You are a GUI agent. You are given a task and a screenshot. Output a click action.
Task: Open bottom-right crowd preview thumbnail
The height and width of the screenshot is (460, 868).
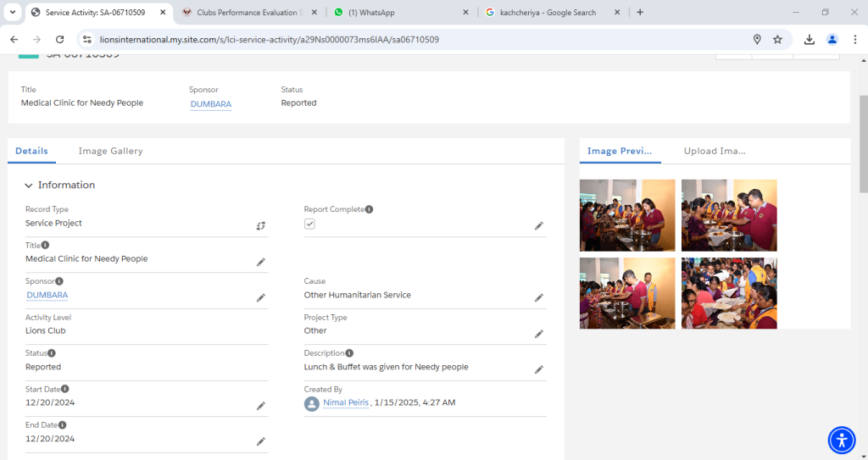729,293
